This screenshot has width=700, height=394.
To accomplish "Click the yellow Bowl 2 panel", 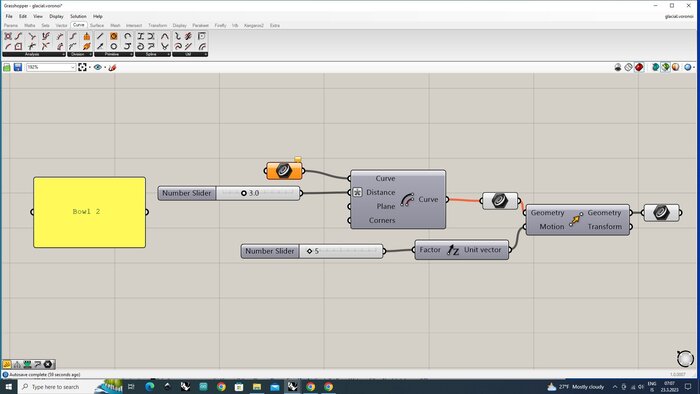I will [89, 212].
